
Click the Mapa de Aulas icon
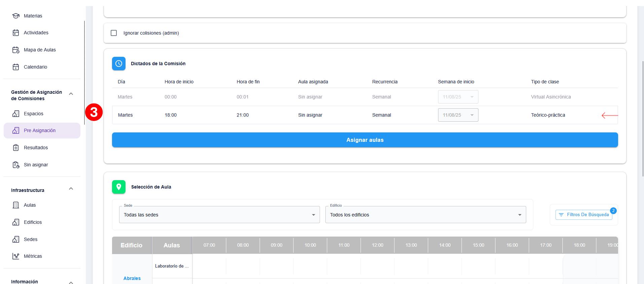tap(16, 50)
